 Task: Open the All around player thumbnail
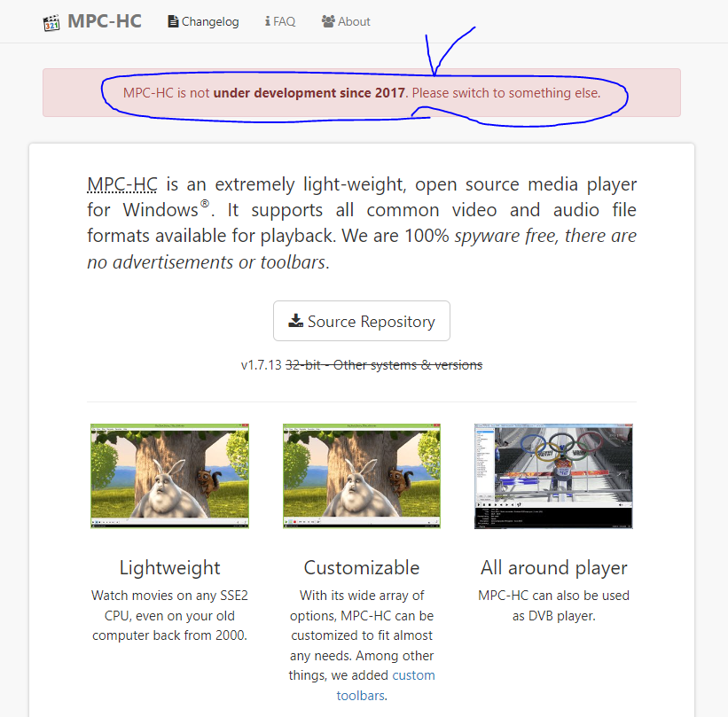click(553, 476)
